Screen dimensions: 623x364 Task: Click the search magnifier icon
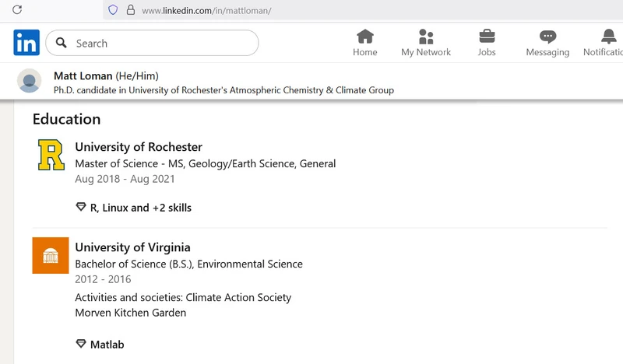click(62, 43)
